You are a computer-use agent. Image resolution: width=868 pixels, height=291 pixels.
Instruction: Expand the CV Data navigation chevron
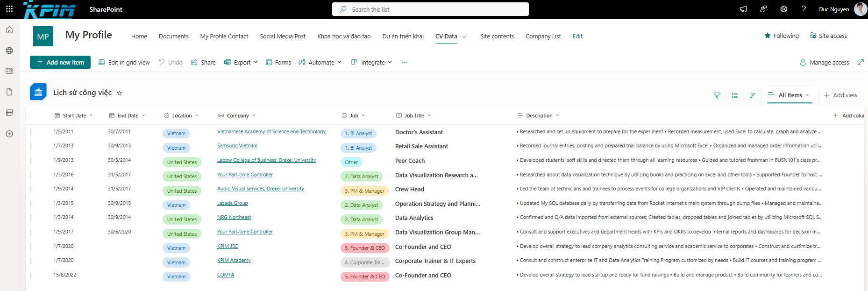click(x=464, y=36)
